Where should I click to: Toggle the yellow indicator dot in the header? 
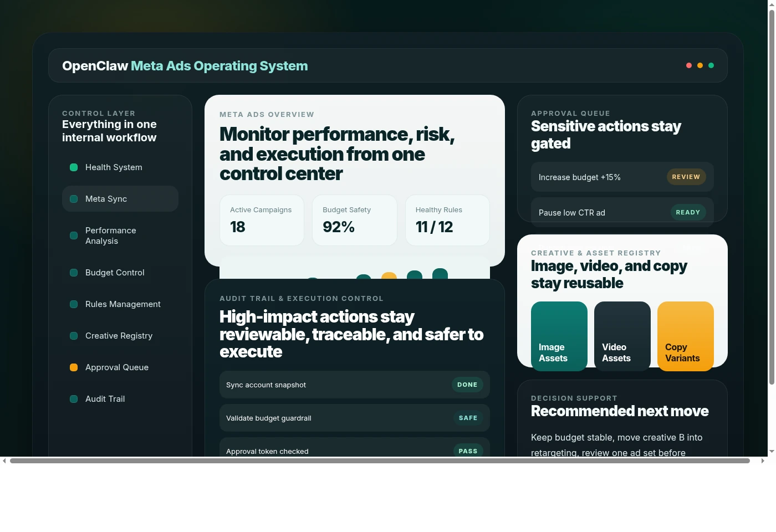tap(700, 65)
